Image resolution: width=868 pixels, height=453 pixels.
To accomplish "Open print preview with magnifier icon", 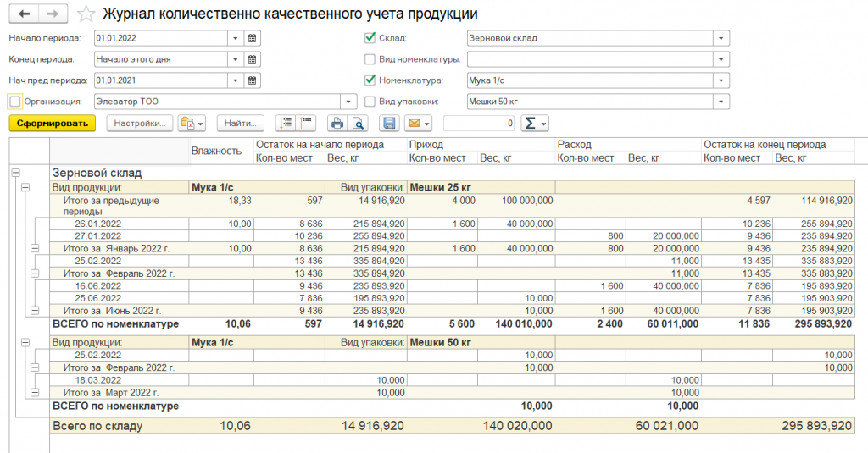I will (x=358, y=123).
